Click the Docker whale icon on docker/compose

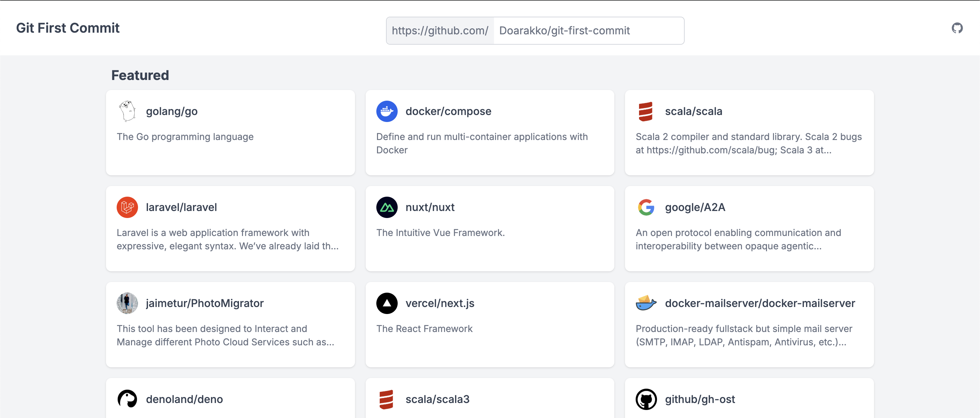pyautogui.click(x=387, y=111)
